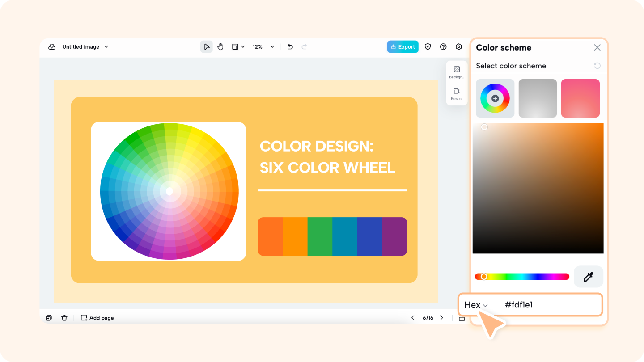Open the eyedropper color picker tool
This screenshot has height=362, width=644.
coord(588,276)
